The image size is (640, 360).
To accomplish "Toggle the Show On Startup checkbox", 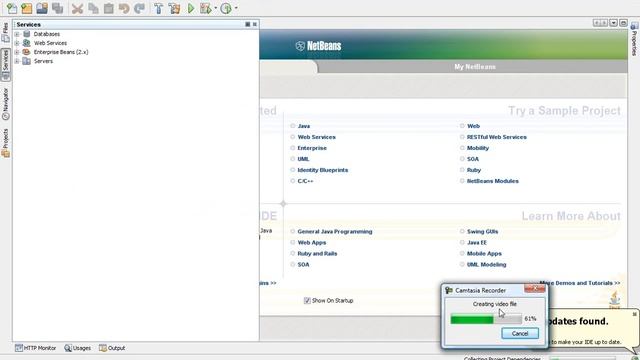I will pos(307,300).
